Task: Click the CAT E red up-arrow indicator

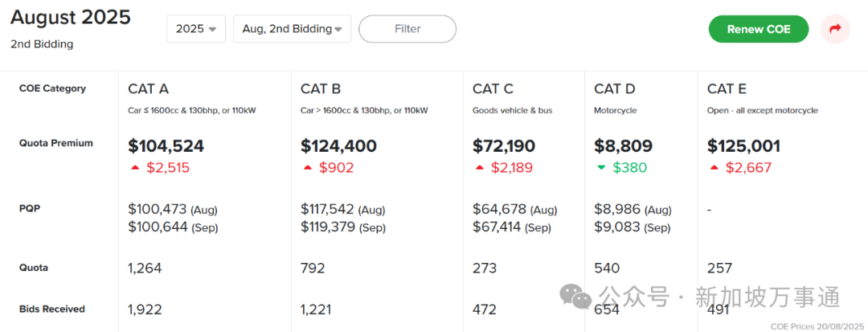Action: click(714, 167)
